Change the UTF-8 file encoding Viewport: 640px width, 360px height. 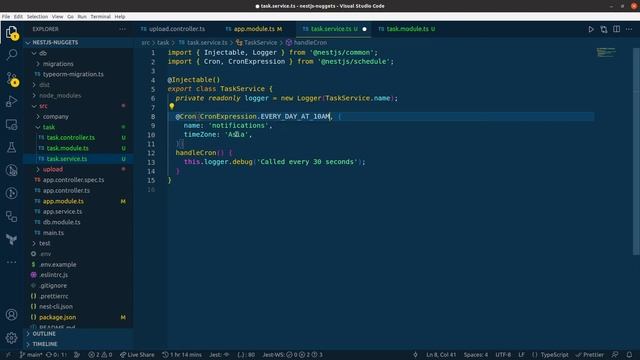503,355
